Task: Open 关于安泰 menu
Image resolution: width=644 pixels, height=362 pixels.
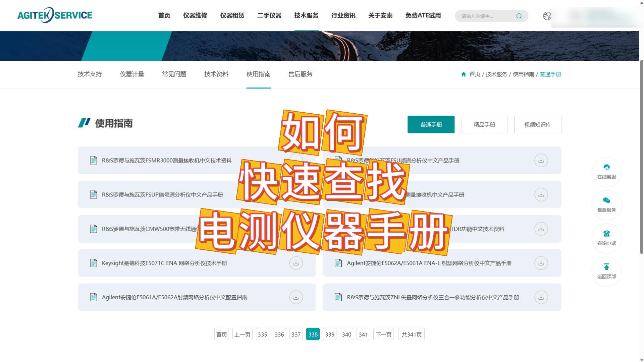Action: [x=380, y=15]
